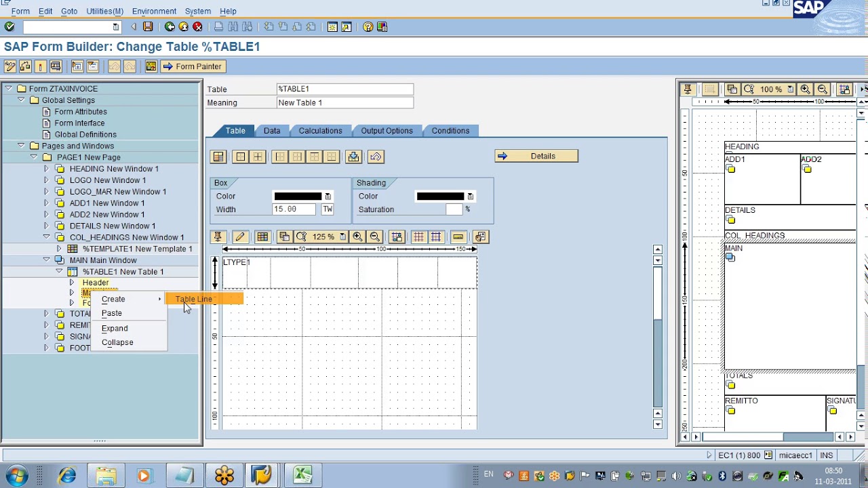Screen dimensions: 868x488
Task: Click the Box Color black swatch field
Action: pos(298,197)
